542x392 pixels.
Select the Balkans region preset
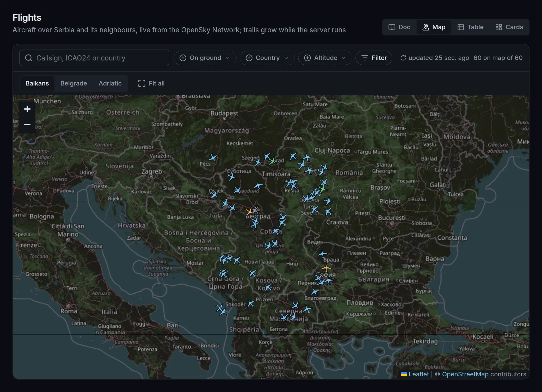37,83
